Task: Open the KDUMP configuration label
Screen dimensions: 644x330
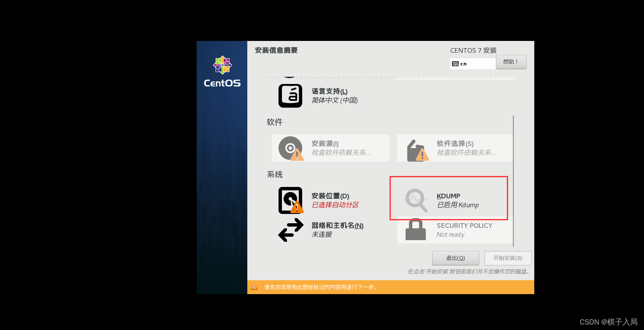Action: click(448, 196)
